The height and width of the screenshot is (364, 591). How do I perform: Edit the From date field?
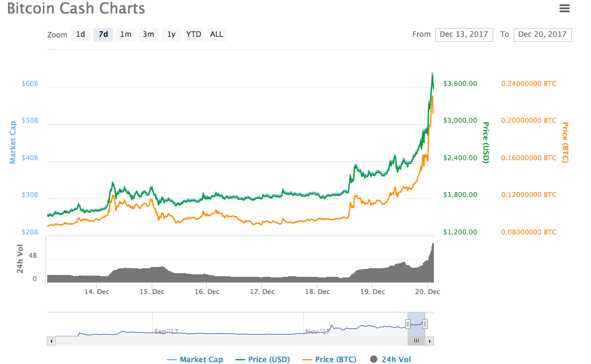464,34
